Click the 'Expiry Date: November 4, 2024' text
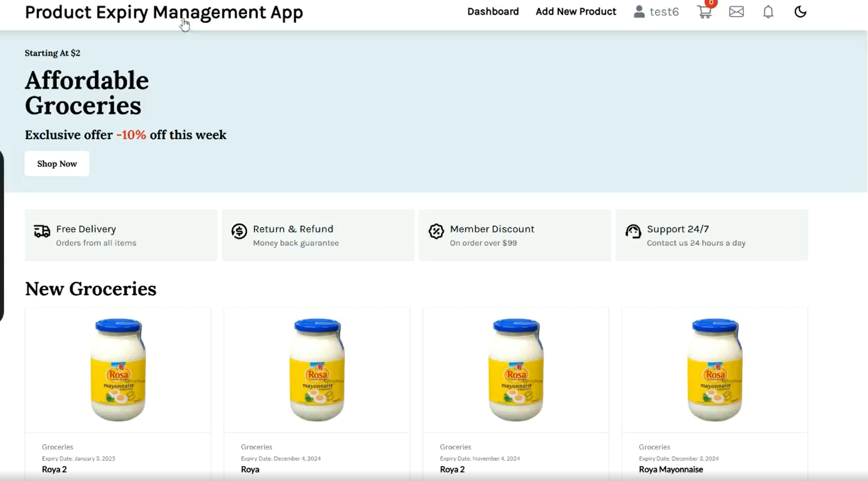 [480, 459]
